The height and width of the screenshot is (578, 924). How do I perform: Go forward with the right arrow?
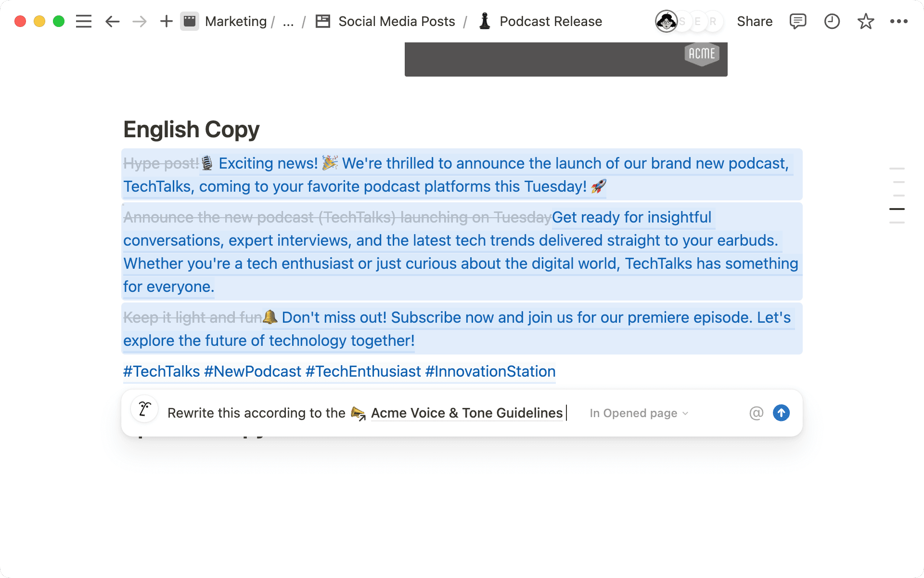tap(140, 21)
